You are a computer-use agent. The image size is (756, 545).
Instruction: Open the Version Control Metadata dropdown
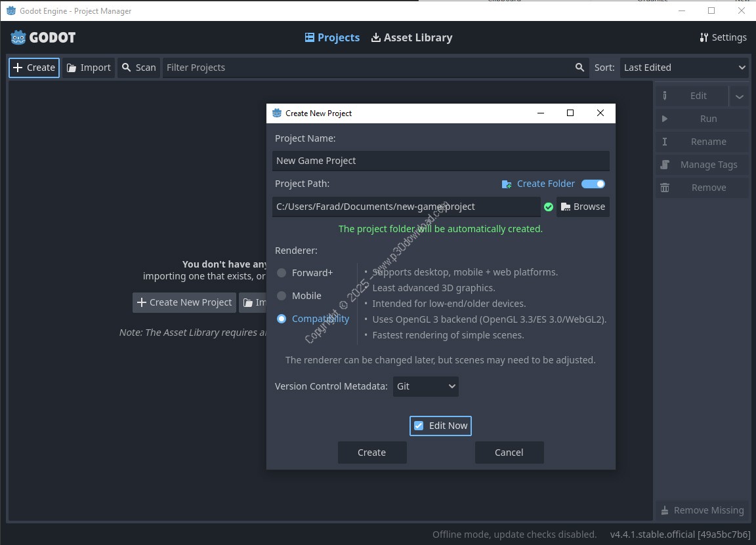(426, 386)
